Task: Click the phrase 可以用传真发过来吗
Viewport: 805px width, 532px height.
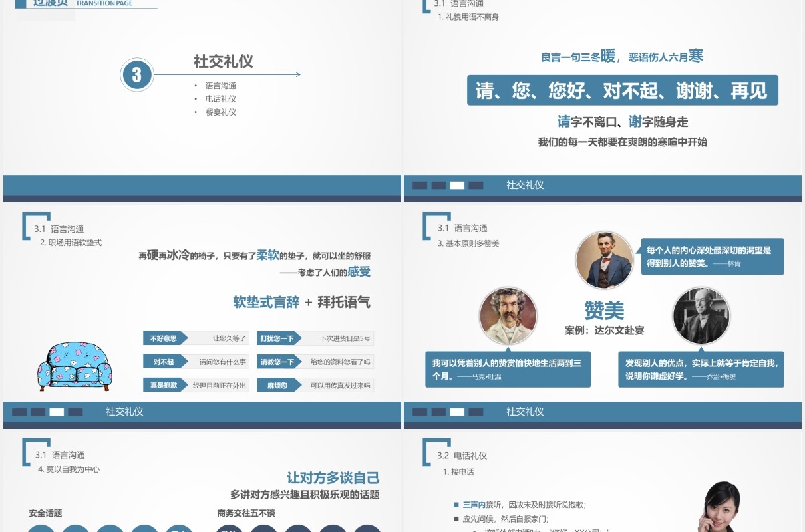Action: [341, 385]
